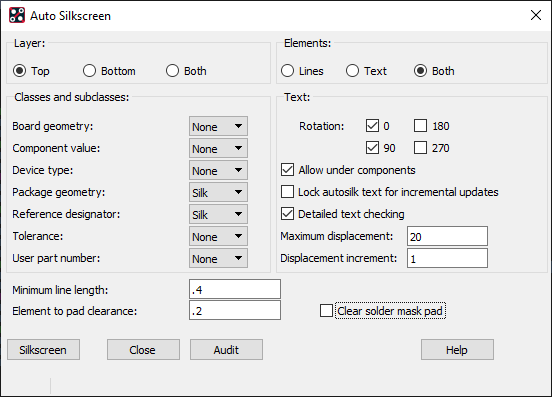
Task: Open the Package geometry dropdown
Action: coord(218,192)
